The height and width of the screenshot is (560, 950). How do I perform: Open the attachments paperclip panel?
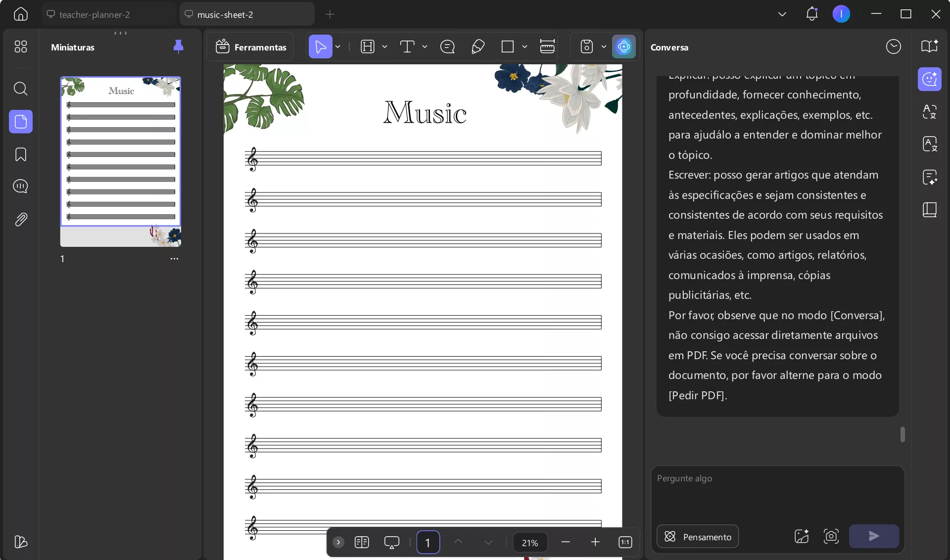point(20,219)
